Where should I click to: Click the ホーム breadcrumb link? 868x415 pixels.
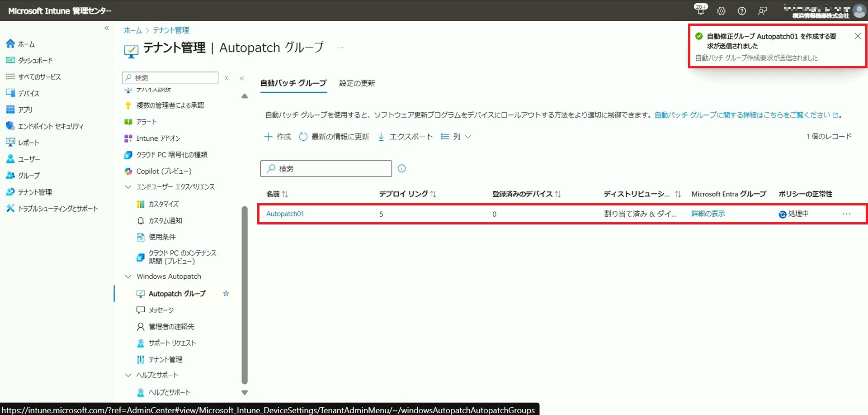(132, 30)
